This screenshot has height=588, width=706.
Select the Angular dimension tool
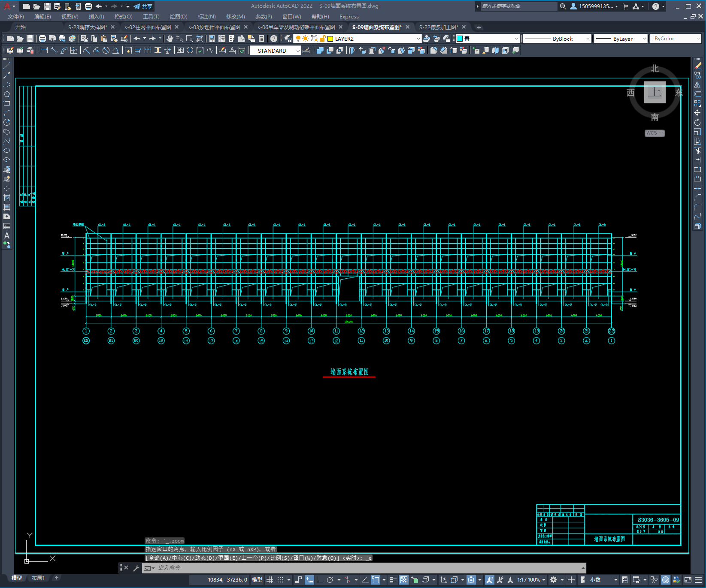point(116,51)
